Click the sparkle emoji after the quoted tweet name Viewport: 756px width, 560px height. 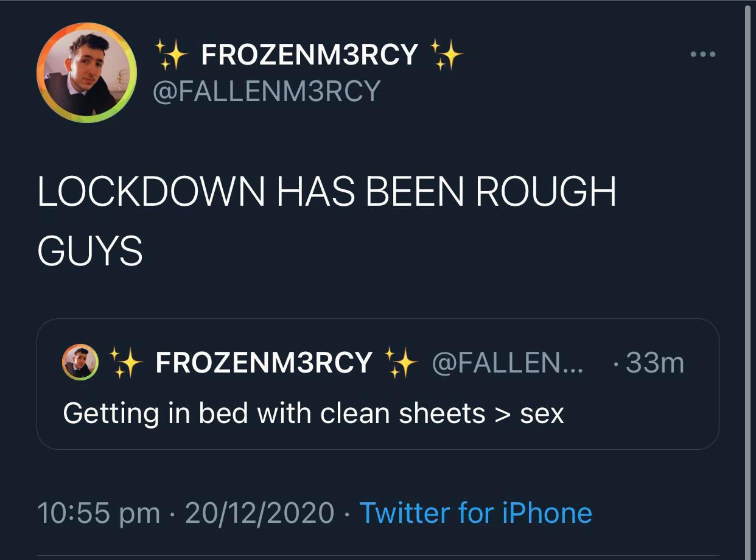click(402, 363)
